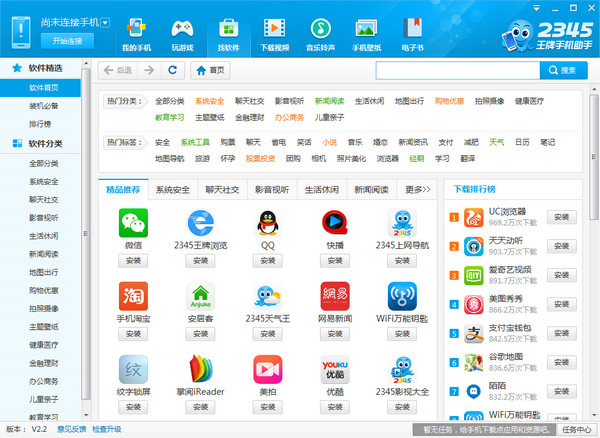Click the 意见反馈 link
The image size is (600, 438).
pyautogui.click(x=72, y=429)
